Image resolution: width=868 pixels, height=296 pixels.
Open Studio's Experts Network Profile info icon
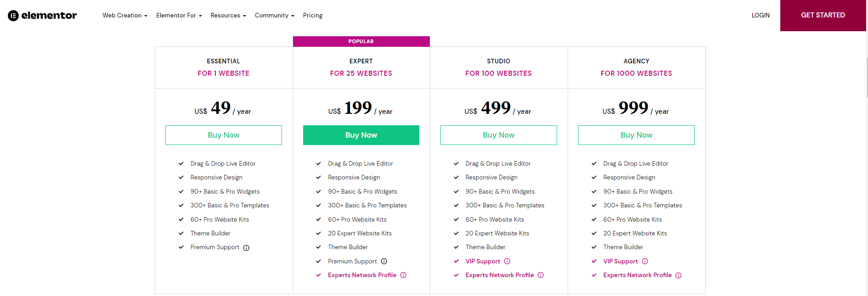(541, 275)
